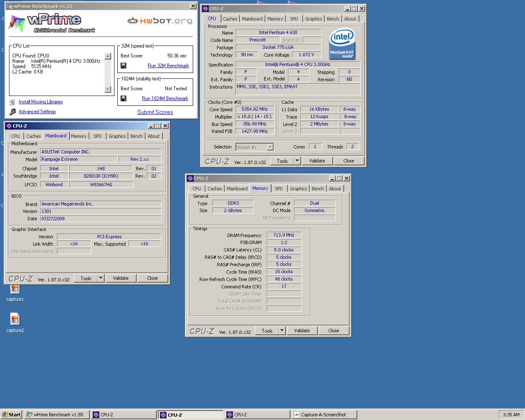525x420 pixels.
Task: Click the CPU List scrollbar down arrow
Action: 108,89
